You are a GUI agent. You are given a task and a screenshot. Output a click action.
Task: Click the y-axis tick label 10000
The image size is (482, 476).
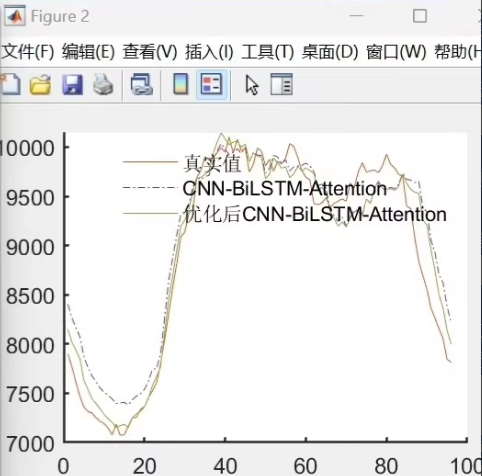click(x=27, y=148)
